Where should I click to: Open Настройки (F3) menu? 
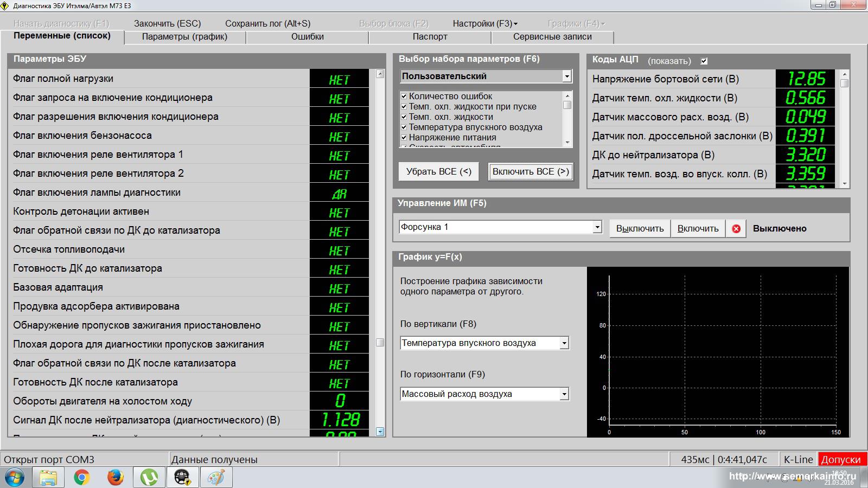pyautogui.click(x=485, y=23)
